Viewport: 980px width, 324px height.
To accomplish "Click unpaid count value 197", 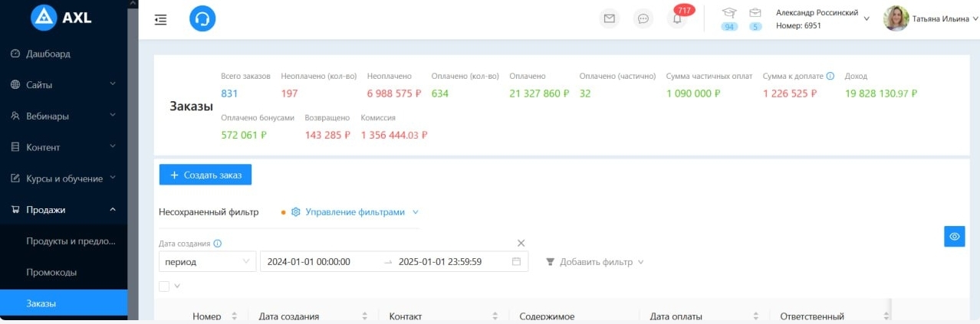I will (289, 93).
